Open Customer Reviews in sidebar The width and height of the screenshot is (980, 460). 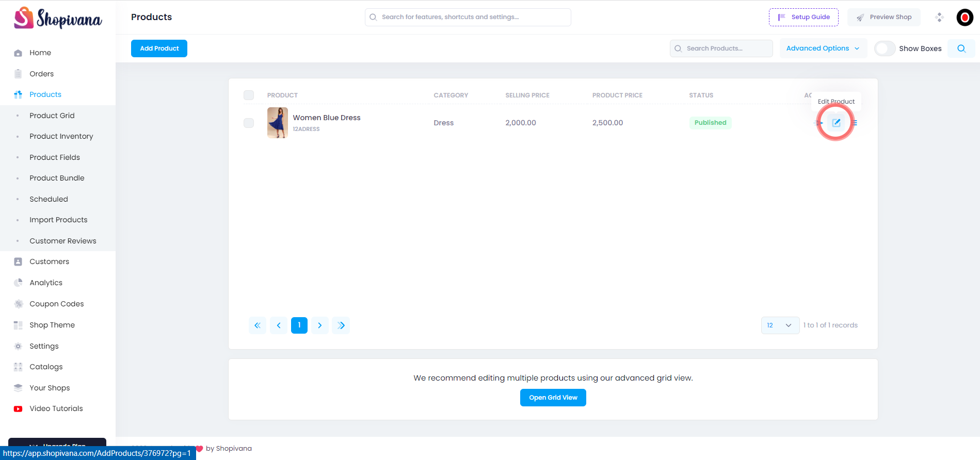63,241
